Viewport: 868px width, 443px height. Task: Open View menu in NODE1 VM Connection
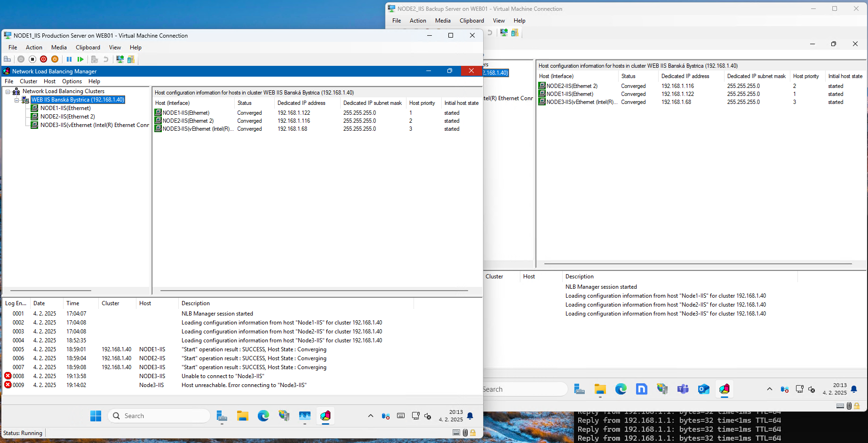point(115,47)
